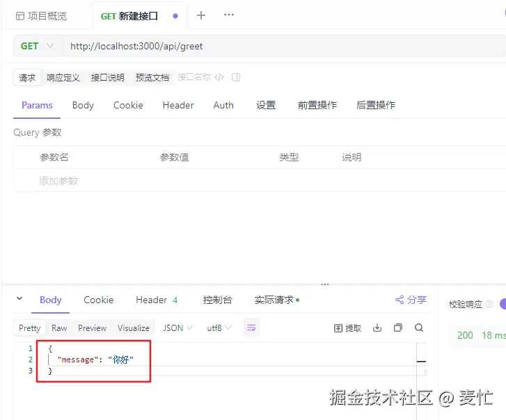Add a new tab with the plus icon
506x420 pixels.
[200, 15]
